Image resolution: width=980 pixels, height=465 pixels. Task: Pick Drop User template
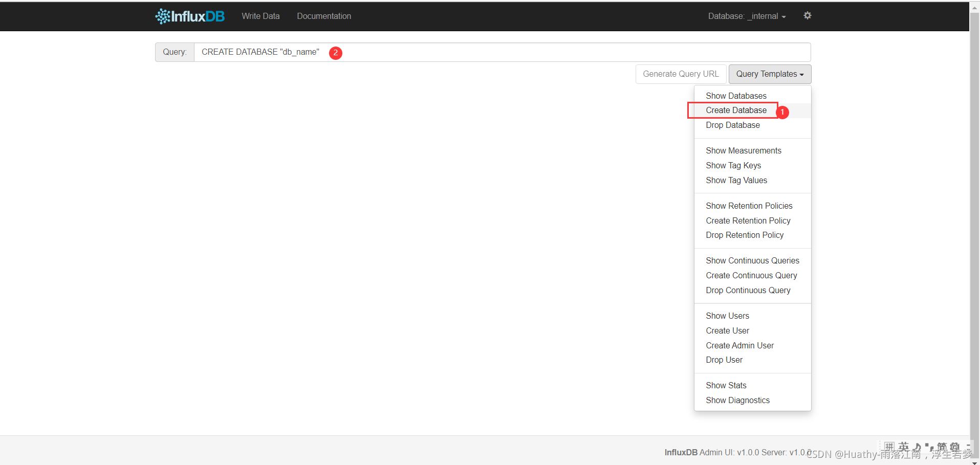click(x=752, y=360)
